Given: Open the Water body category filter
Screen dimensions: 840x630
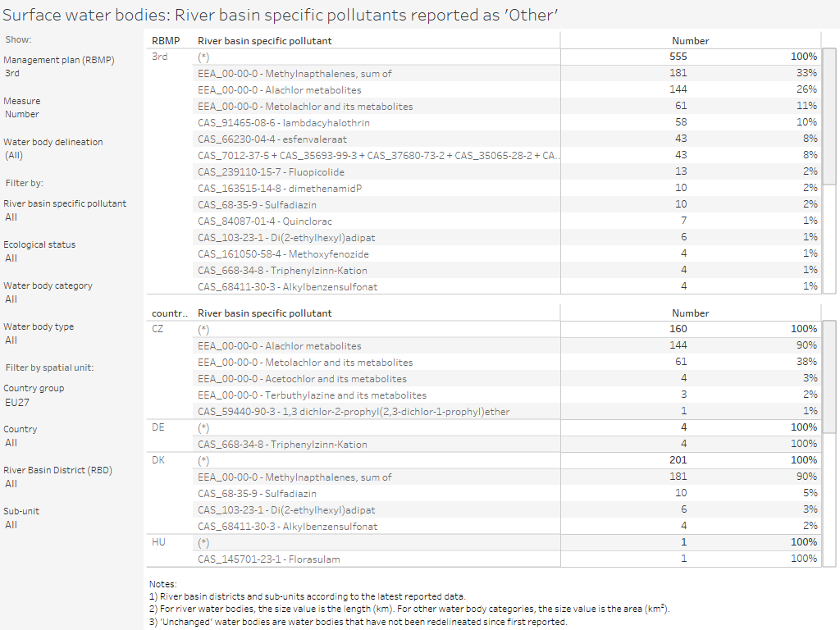Looking at the screenshot, I should 70,299.
